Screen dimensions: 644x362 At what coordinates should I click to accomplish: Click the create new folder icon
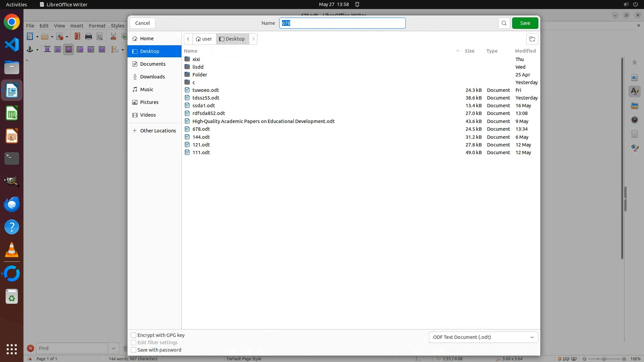(x=532, y=39)
